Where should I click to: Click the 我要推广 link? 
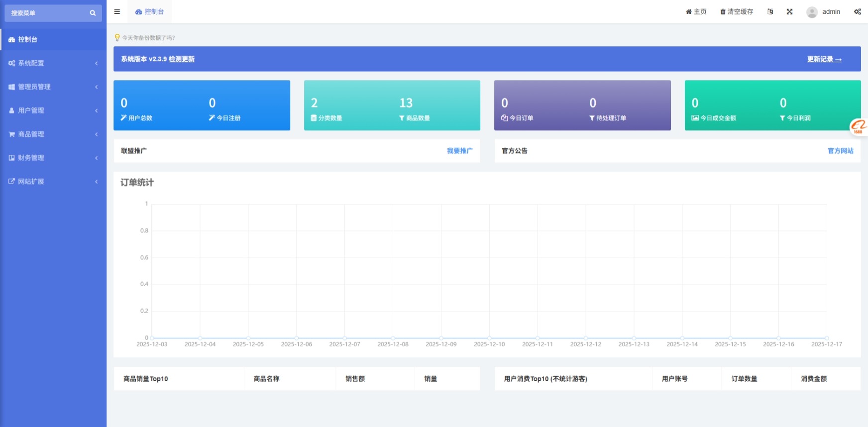459,151
